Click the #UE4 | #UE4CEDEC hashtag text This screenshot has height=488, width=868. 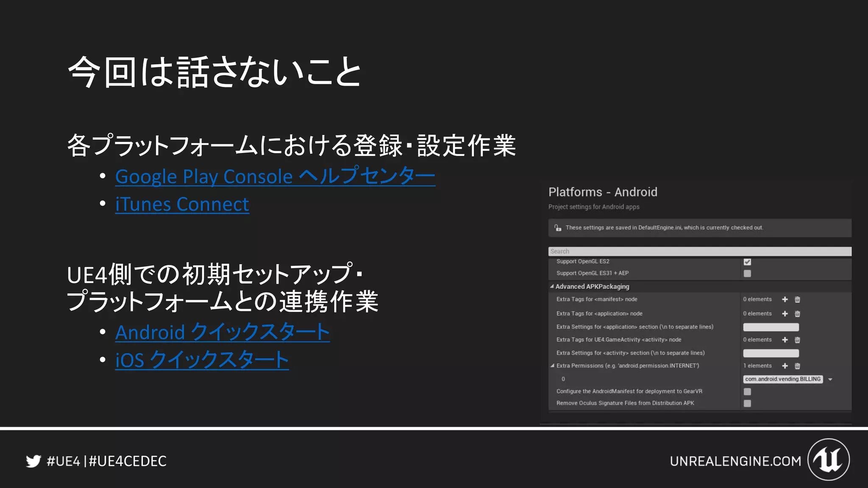click(106, 461)
